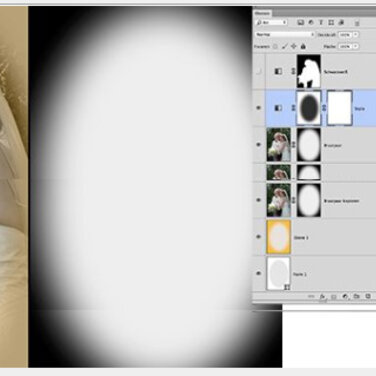This screenshot has height=376, width=376.
Task: Hide the white oval smart object layer
Action: 259,273
